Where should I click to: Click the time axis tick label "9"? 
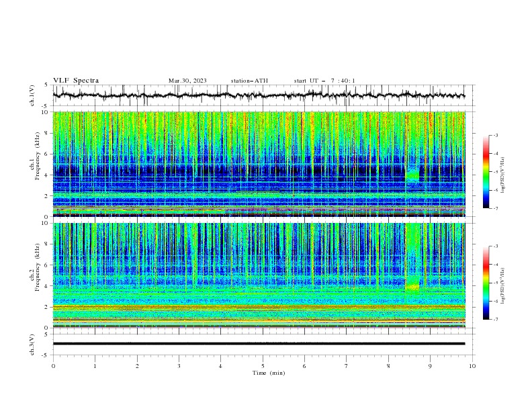click(x=430, y=366)
